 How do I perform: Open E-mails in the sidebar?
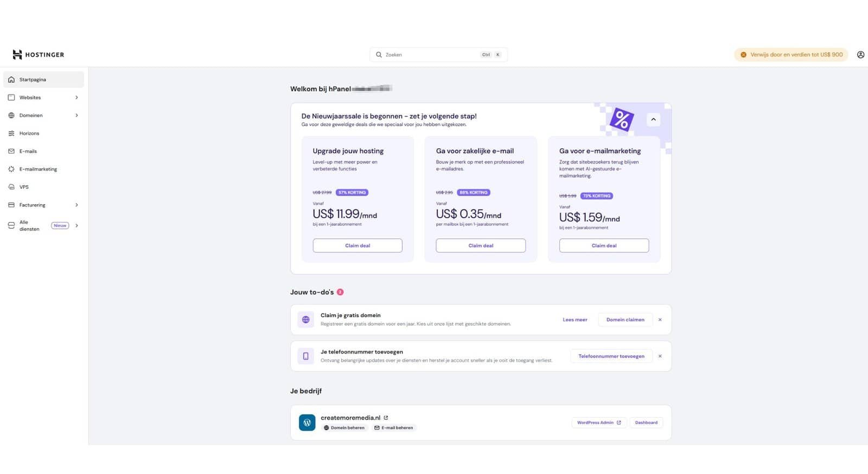pyautogui.click(x=43, y=151)
